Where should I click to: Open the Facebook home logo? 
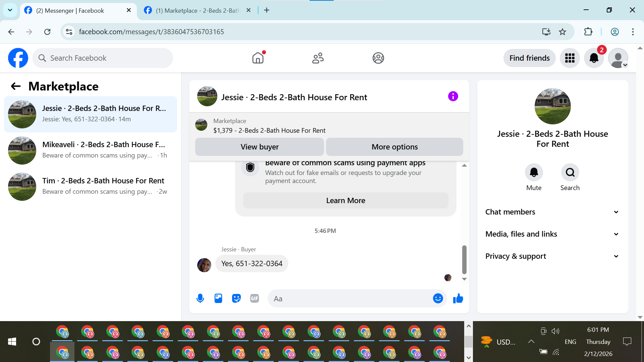click(x=18, y=58)
